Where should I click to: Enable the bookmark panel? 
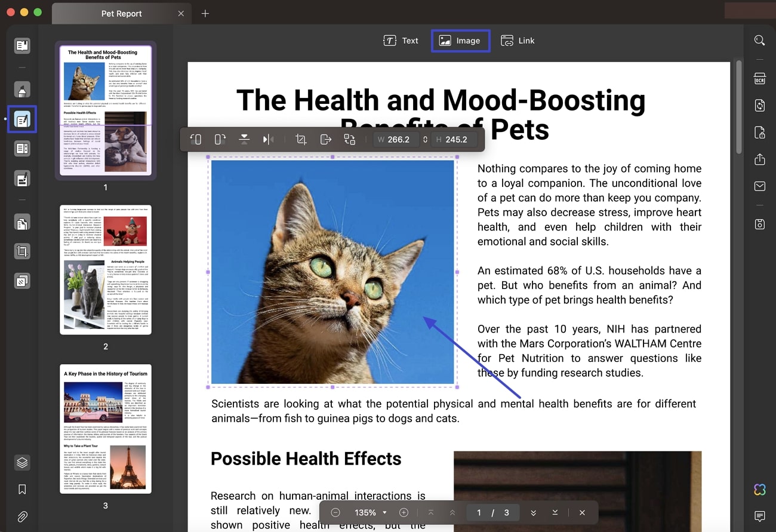click(22, 489)
